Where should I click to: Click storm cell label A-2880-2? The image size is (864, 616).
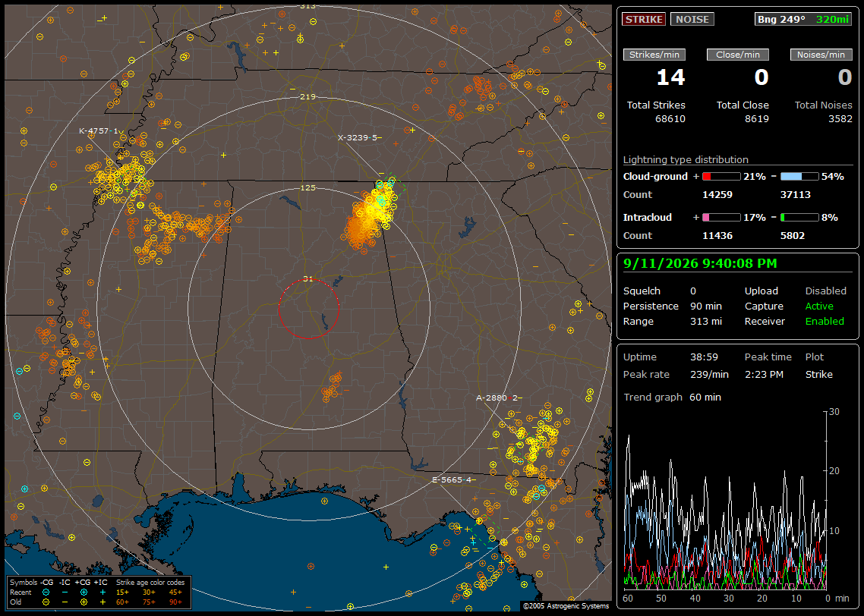click(497, 398)
